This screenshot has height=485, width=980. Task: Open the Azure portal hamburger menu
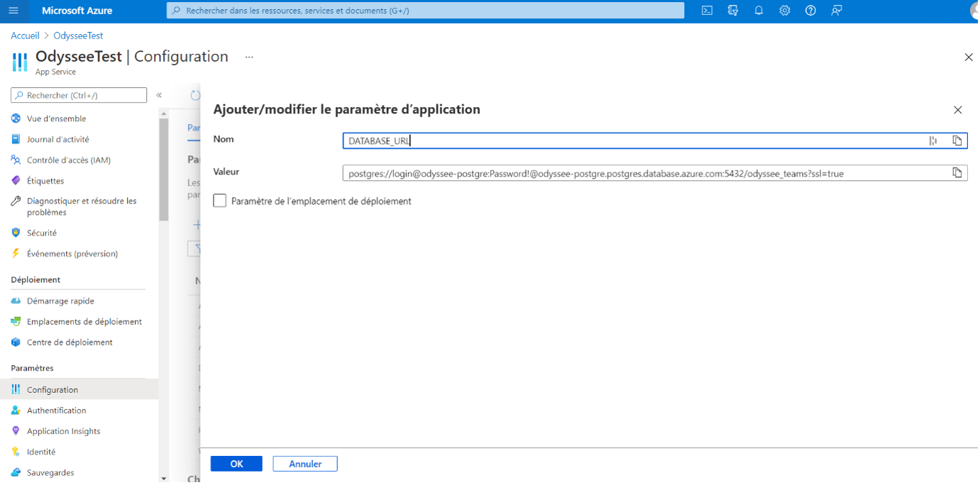pyautogui.click(x=13, y=11)
